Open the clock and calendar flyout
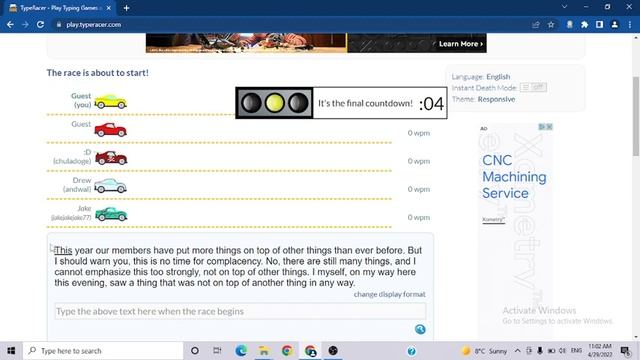This screenshot has width=640, height=360. pyautogui.click(x=600, y=351)
